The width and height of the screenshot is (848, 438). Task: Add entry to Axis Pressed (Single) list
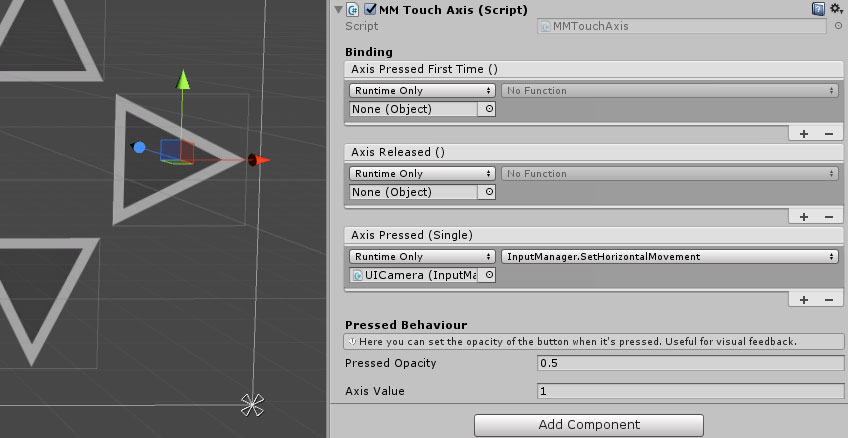[x=804, y=299]
